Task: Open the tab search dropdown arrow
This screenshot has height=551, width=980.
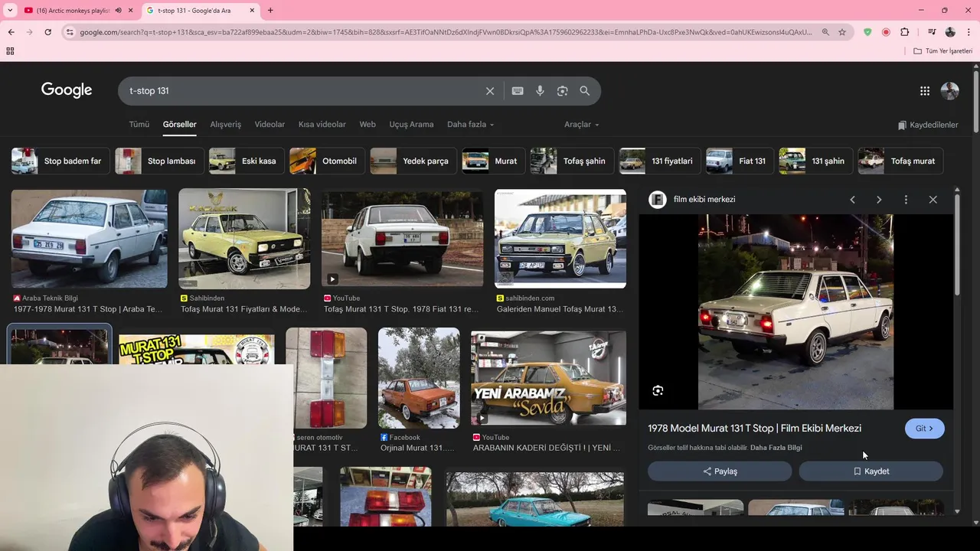Action: click(10, 11)
